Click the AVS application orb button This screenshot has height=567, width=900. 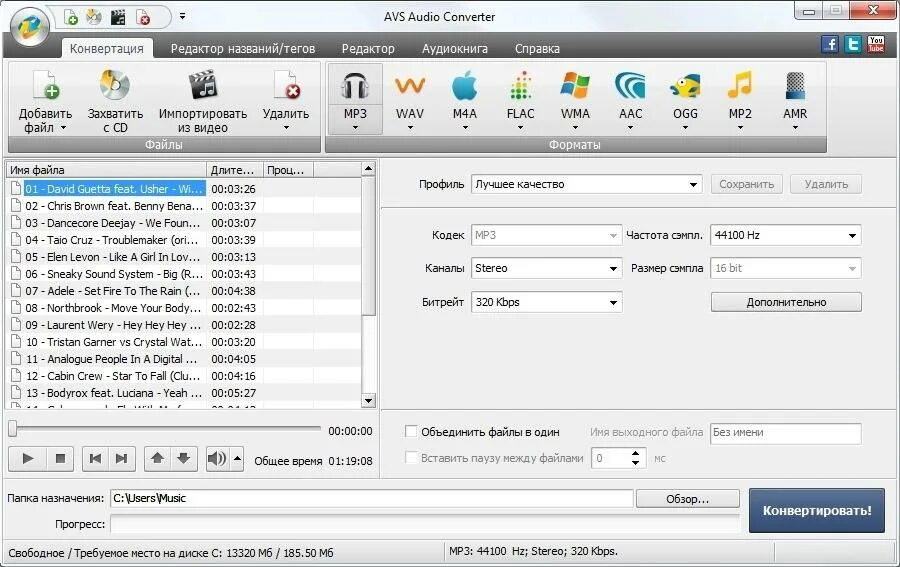coord(29,27)
